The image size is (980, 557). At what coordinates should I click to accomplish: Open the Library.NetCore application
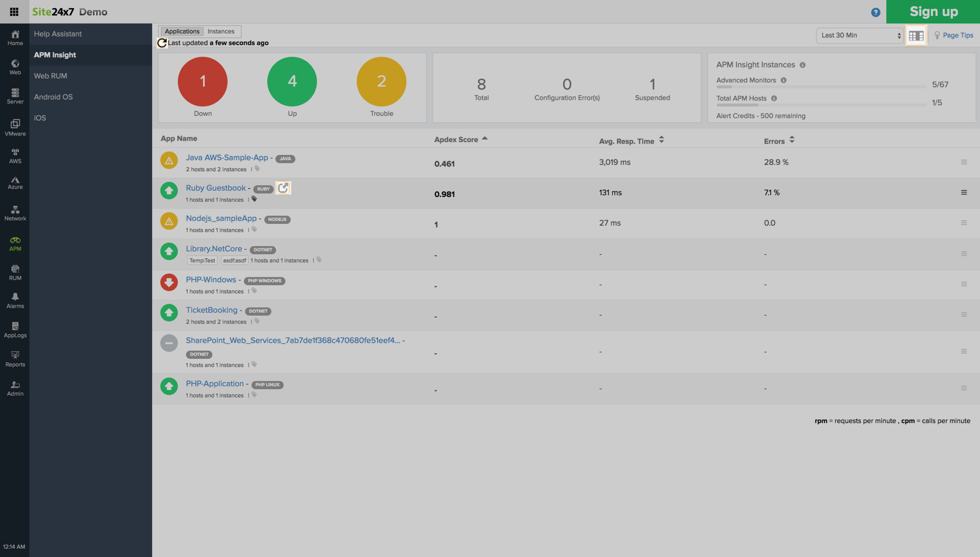[214, 248]
